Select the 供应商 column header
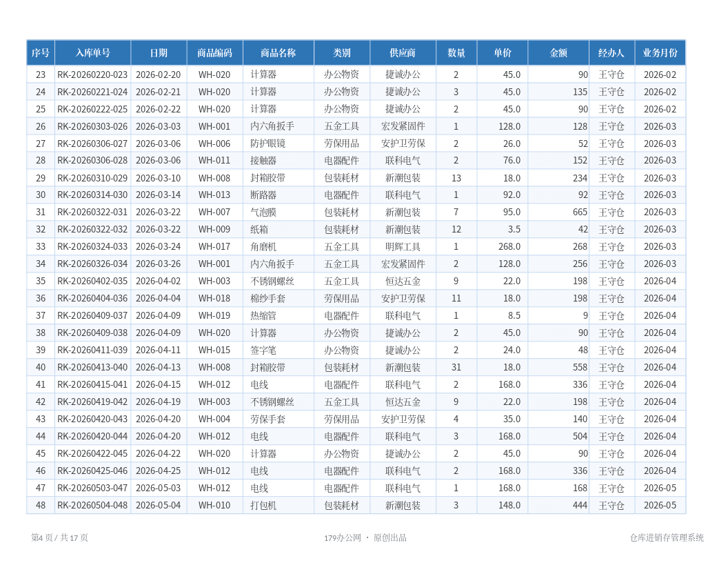The width and height of the screenshot is (728, 563). [403, 53]
